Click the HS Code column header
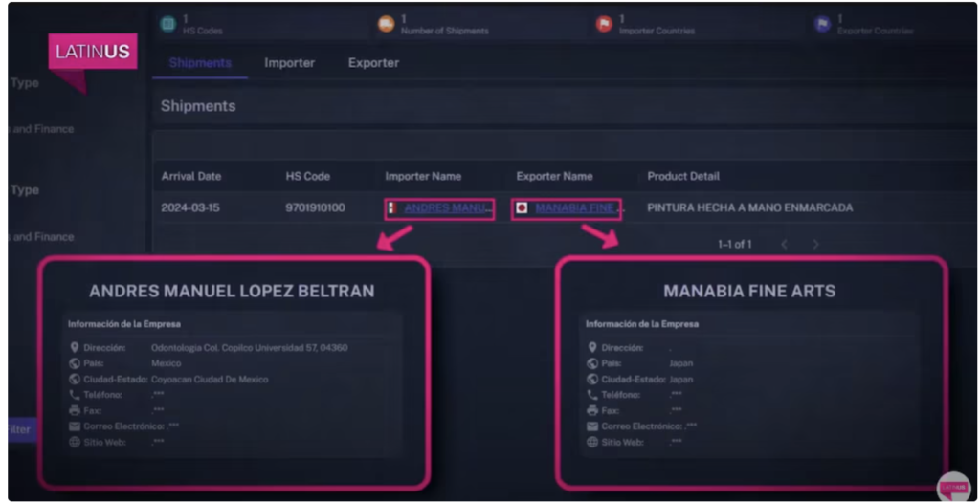Viewport: 980px width, 502px height. (306, 176)
